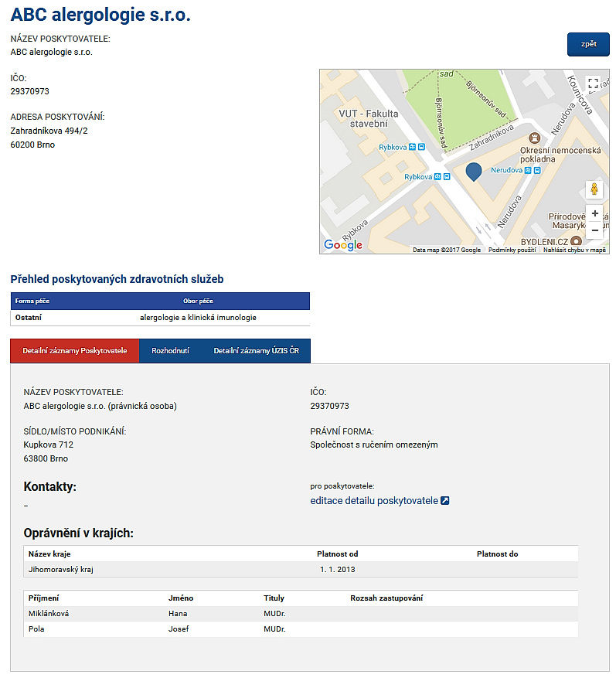This screenshot has height=678, width=616.
Task: Click the date 1. 1. 2013
Action: pos(338,570)
